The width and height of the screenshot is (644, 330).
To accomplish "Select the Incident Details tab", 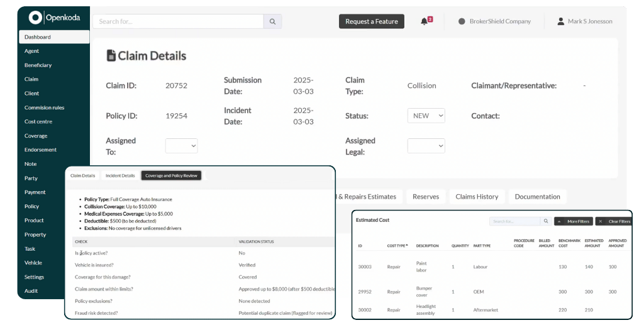I will pos(120,176).
